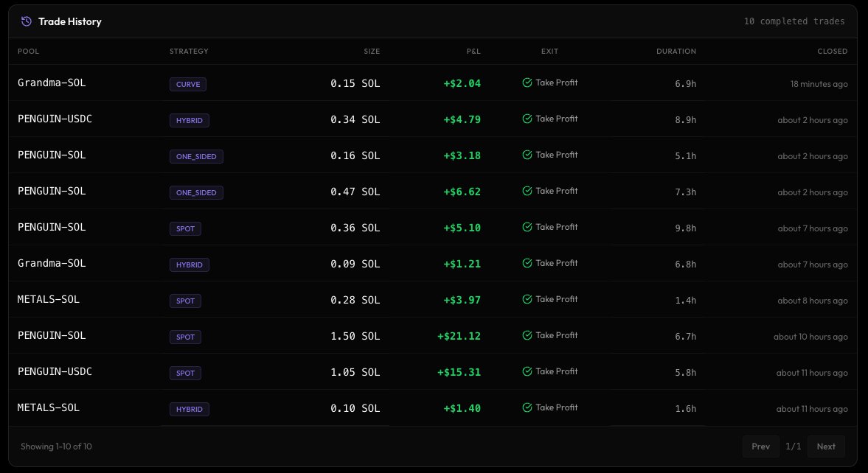Click the Take Profit checkmark icon in the +$1.21 row
The height and width of the screenshot is (473, 868).
click(x=527, y=263)
